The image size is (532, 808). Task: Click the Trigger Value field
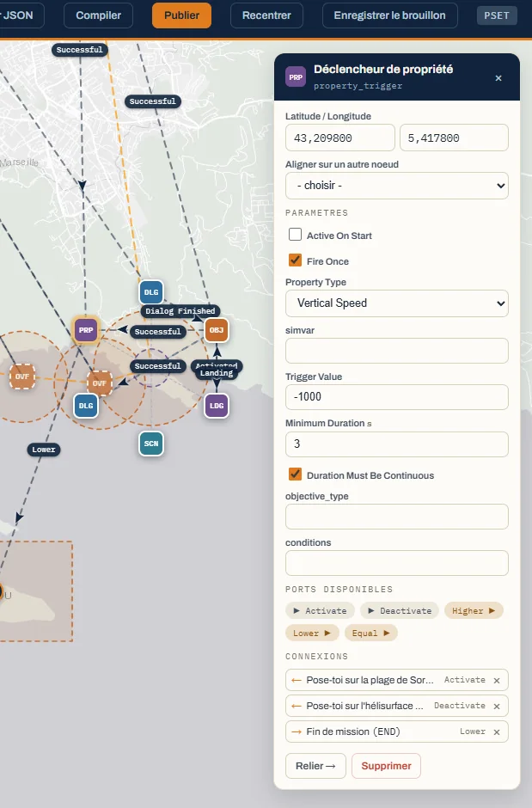pos(396,397)
